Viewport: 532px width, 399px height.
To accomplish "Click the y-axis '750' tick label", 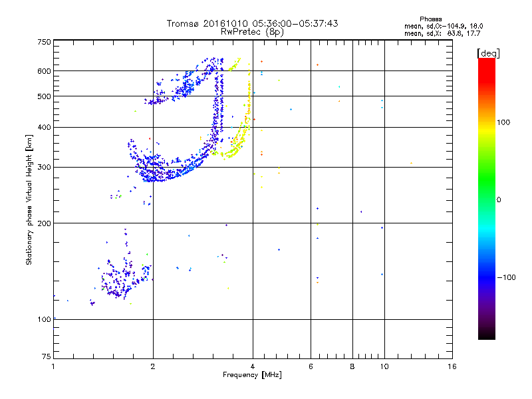I will coord(44,42).
